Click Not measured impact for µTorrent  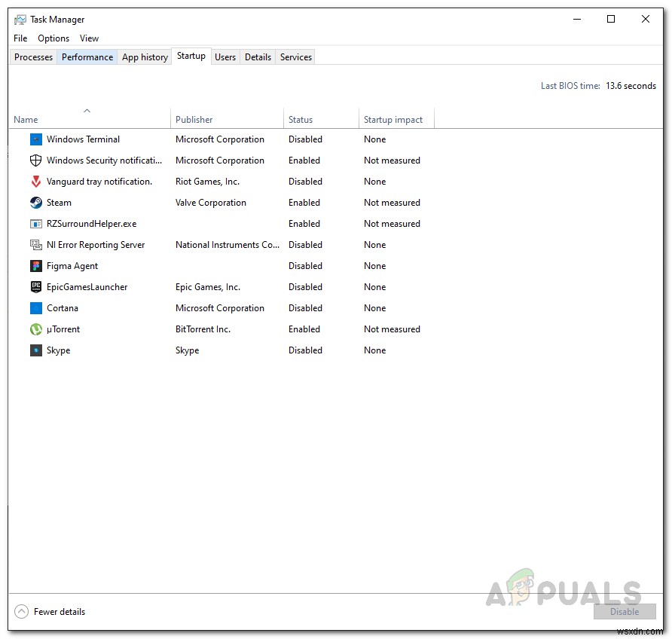pos(393,329)
